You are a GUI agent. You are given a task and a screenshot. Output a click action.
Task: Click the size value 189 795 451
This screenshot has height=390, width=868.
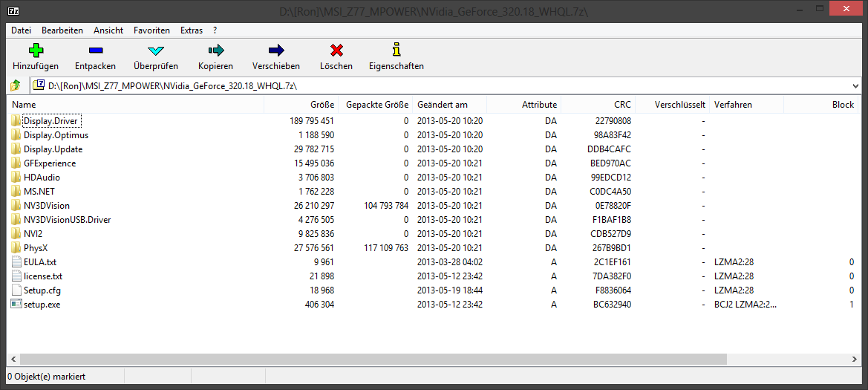point(312,120)
